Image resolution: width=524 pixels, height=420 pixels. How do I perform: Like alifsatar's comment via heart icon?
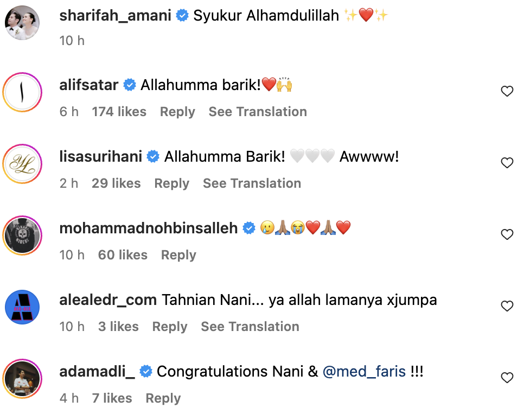coord(507,91)
